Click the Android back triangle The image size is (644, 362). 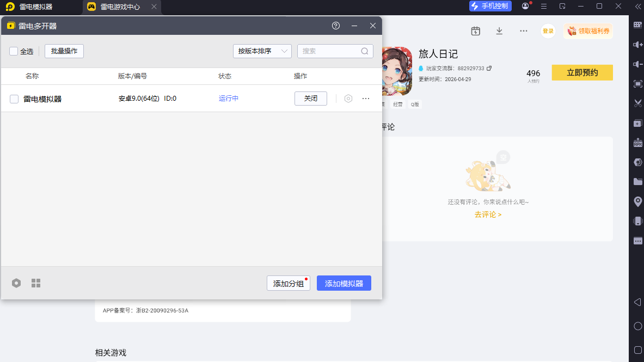click(637, 302)
